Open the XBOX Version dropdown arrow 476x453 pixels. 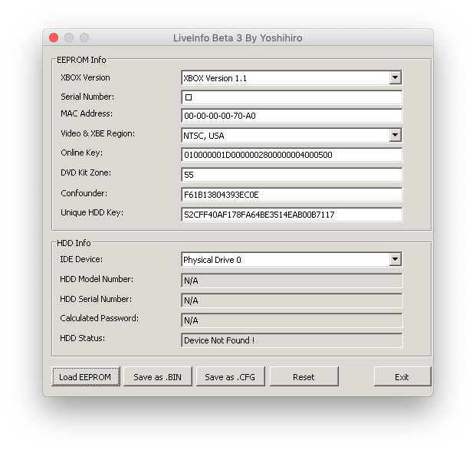click(x=395, y=77)
